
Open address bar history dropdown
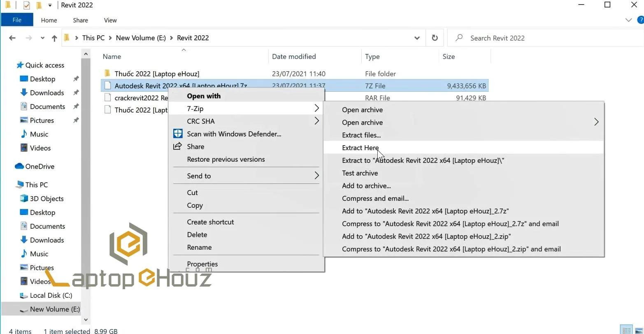(417, 38)
